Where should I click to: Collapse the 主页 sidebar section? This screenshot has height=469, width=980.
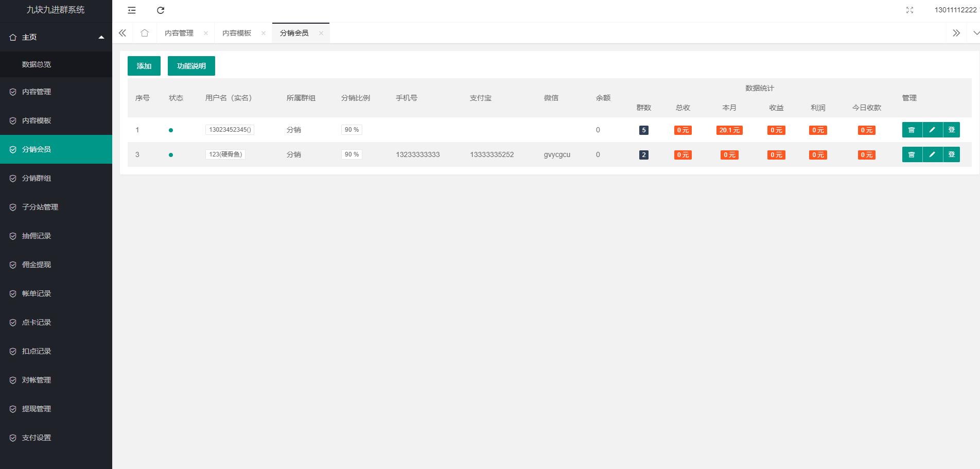101,37
